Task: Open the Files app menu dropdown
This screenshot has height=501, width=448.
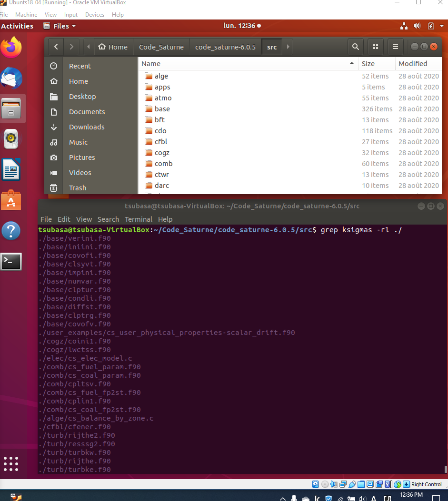Action: coord(60,26)
